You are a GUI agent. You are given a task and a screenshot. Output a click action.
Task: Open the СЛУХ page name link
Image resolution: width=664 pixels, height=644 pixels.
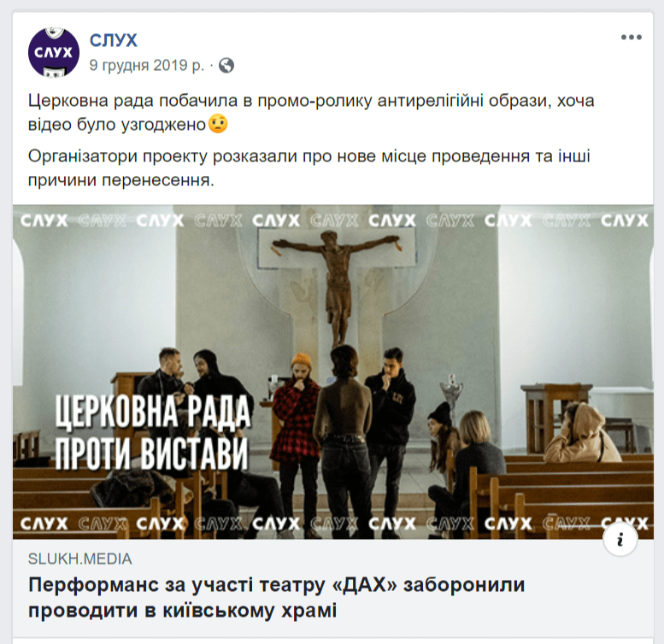coord(114,41)
